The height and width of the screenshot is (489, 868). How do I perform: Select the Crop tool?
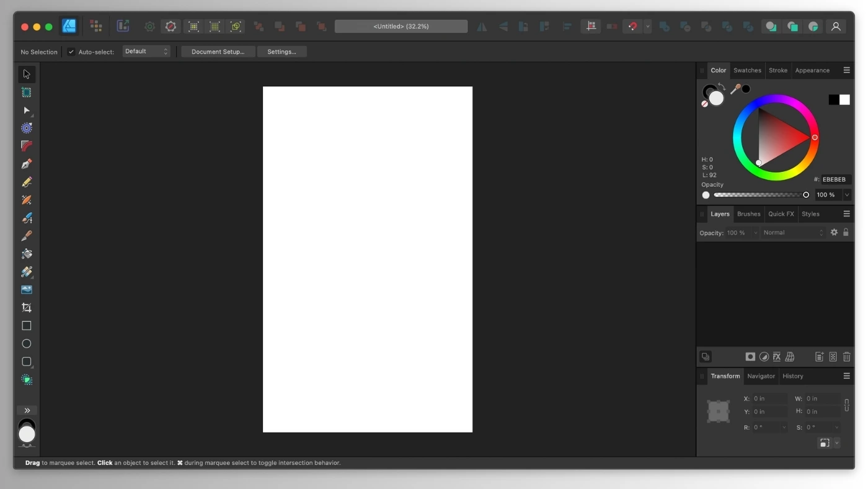27,308
